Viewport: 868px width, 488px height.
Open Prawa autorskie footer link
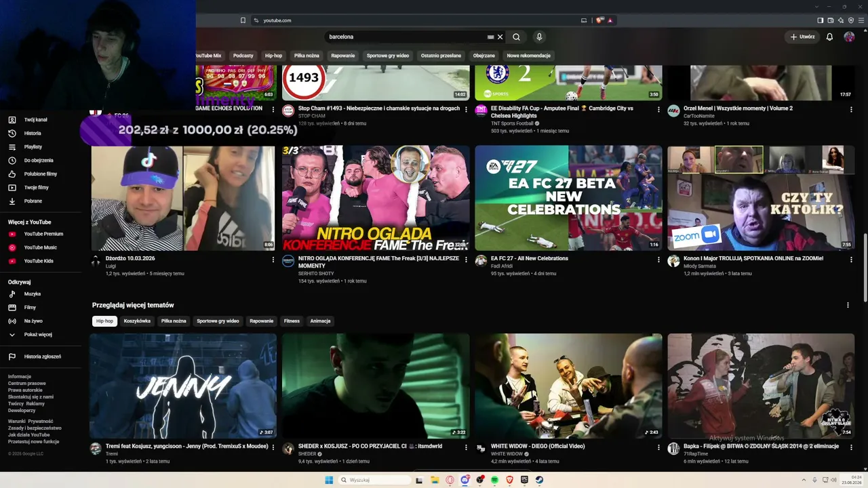point(25,390)
